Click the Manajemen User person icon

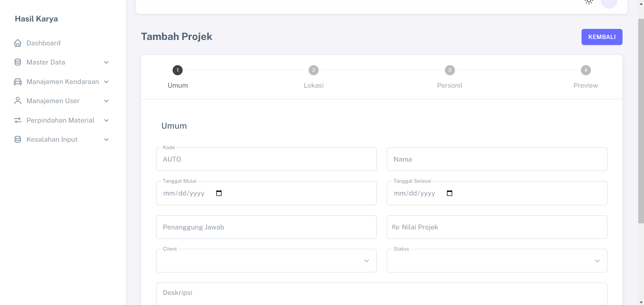18,101
